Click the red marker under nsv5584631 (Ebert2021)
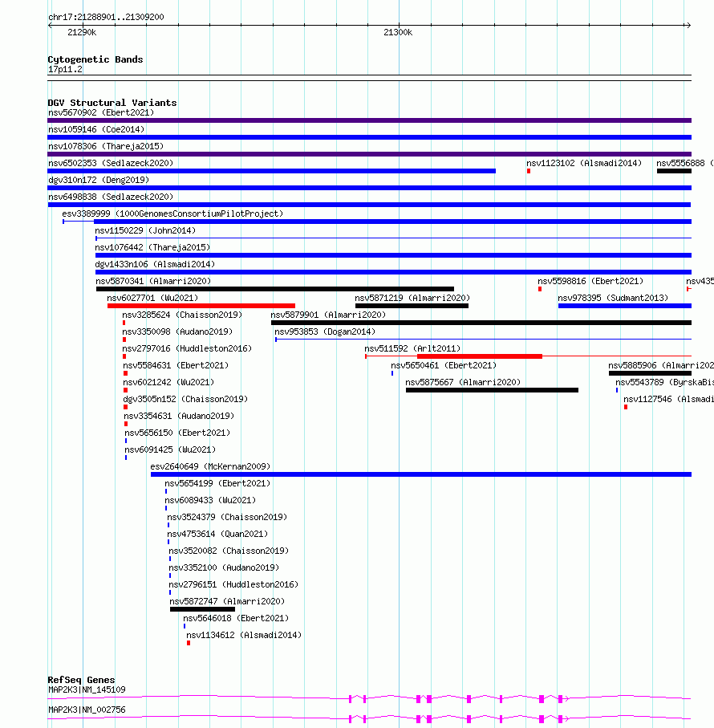 click(125, 373)
